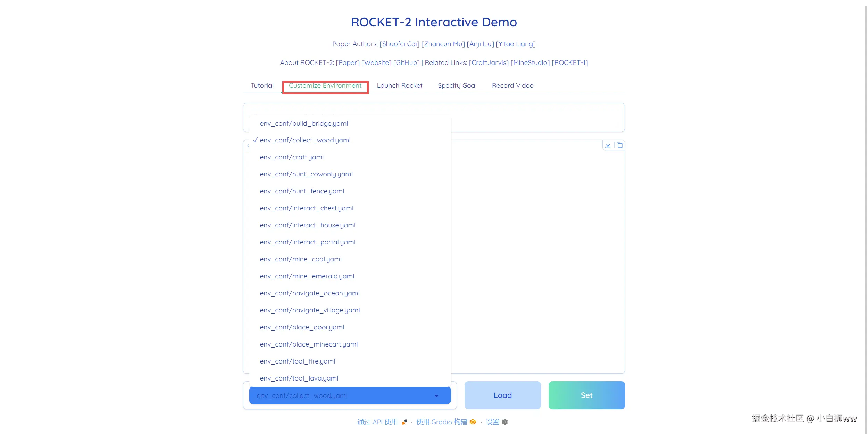
Task: Open the Tutorial tab
Action: click(x=262, y=86)
